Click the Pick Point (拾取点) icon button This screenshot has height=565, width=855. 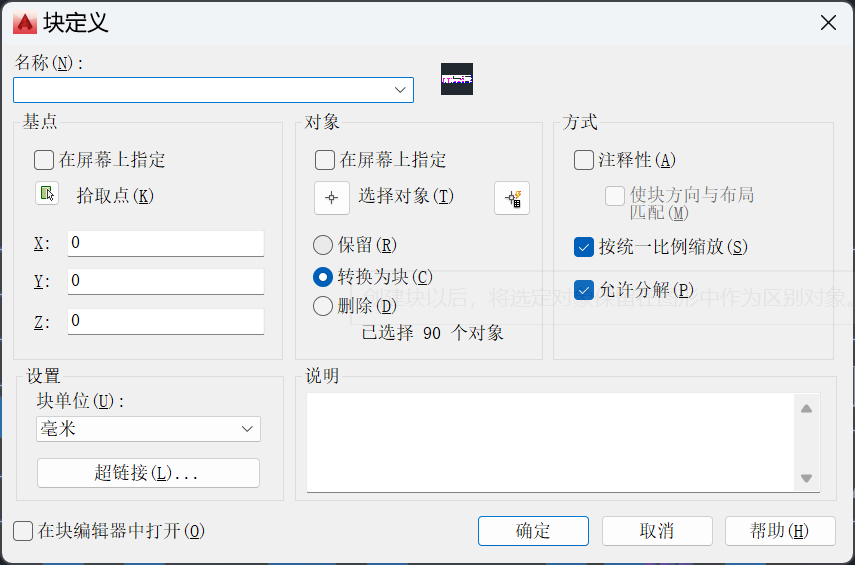coord(47,194)
